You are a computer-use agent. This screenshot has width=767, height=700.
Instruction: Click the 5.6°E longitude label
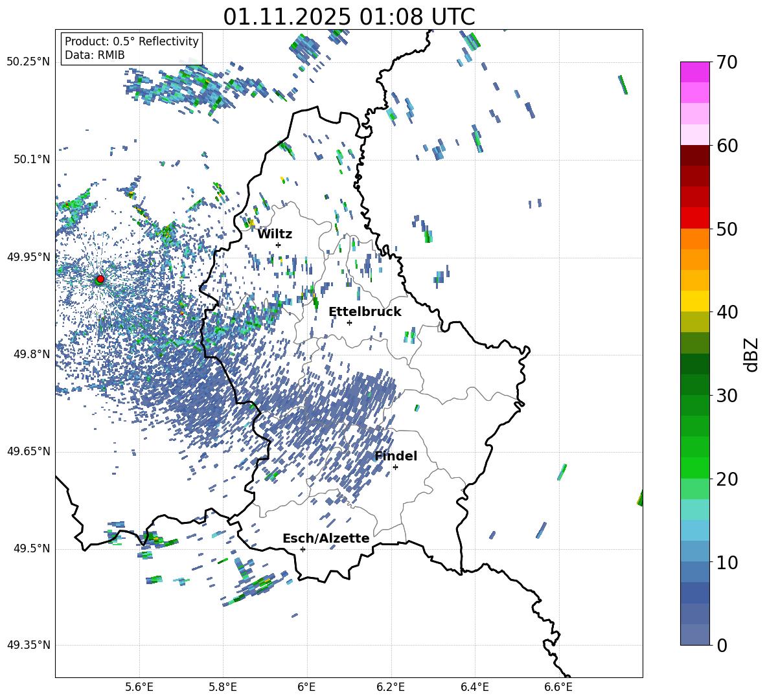139,687
